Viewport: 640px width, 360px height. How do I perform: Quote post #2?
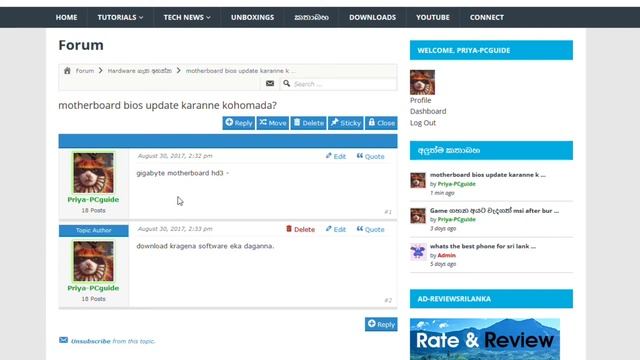(x=371, y=229)
